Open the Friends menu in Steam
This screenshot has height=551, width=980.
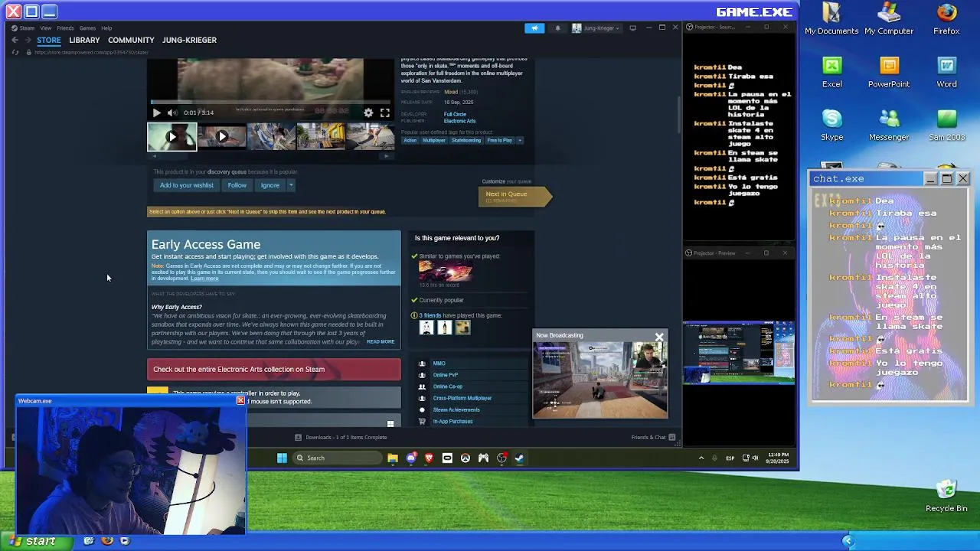point(65,28)
